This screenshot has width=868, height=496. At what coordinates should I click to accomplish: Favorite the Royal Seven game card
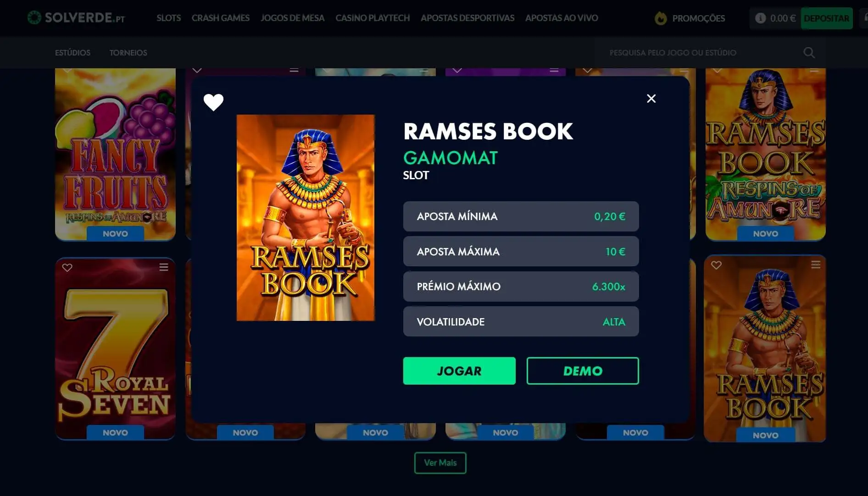coord(67,268)
